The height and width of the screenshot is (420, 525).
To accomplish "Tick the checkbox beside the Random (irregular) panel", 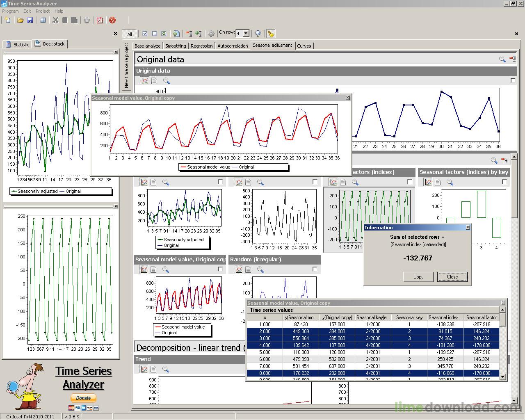I will point(315,269).
